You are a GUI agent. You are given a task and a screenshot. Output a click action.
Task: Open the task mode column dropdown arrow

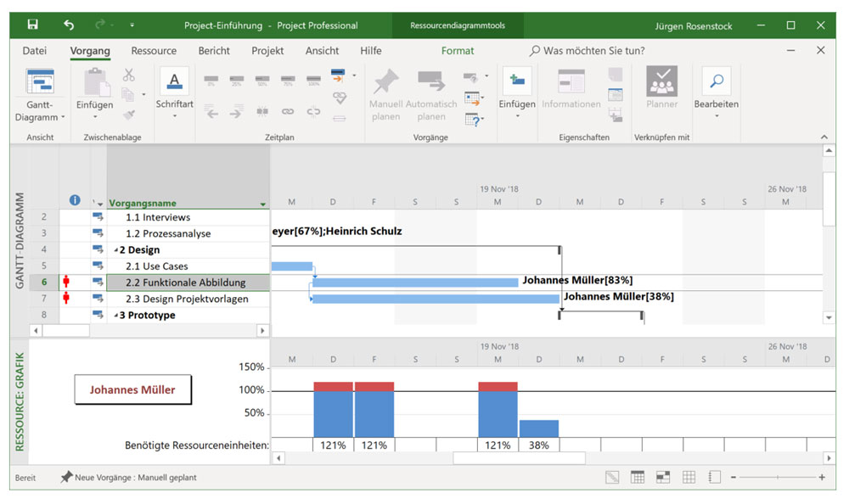(100, 204)
